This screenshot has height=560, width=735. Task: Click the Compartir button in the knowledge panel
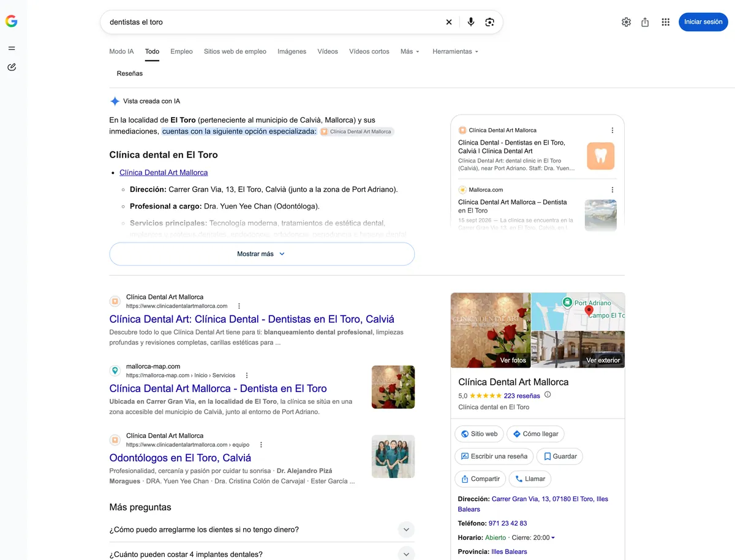[480, 479]
